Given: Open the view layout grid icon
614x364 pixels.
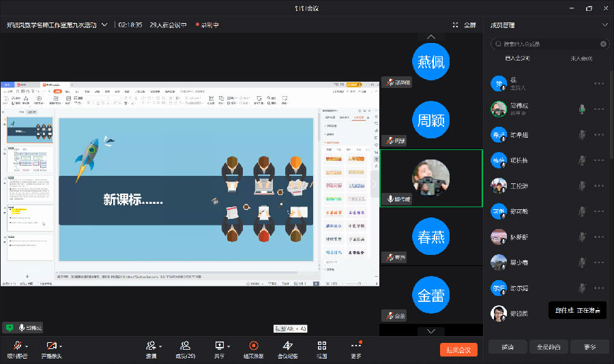Looking at the screenshot, I should (321, 346).
